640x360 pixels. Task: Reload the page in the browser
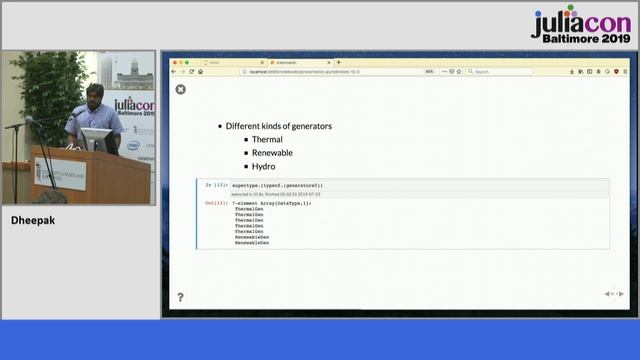tap(191, 71)
